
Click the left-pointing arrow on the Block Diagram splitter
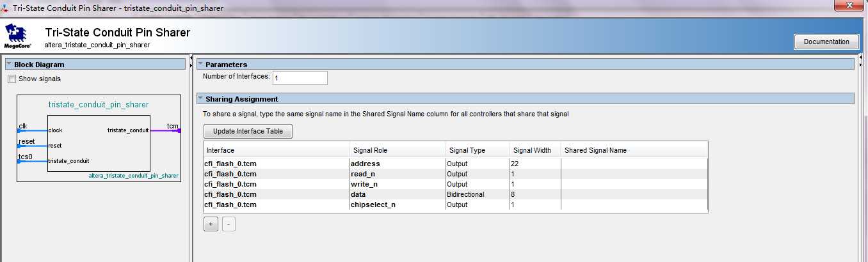coord(191,59)
